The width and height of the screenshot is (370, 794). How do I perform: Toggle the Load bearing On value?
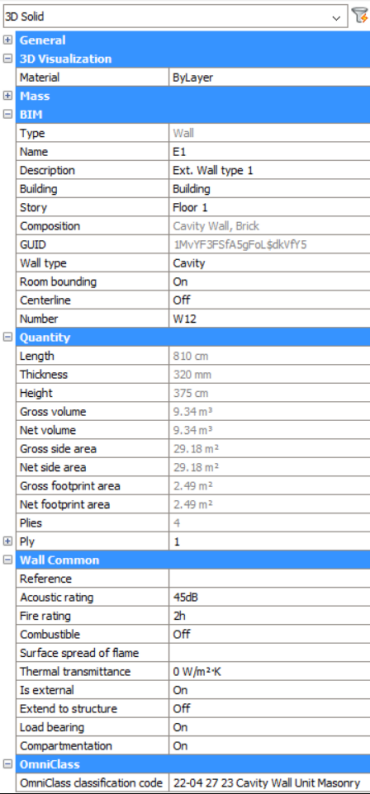click(x=269, y=727)
